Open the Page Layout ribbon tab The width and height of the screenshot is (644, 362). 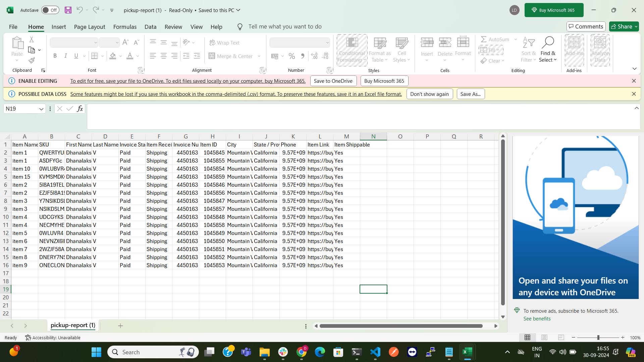coord(90,27)
